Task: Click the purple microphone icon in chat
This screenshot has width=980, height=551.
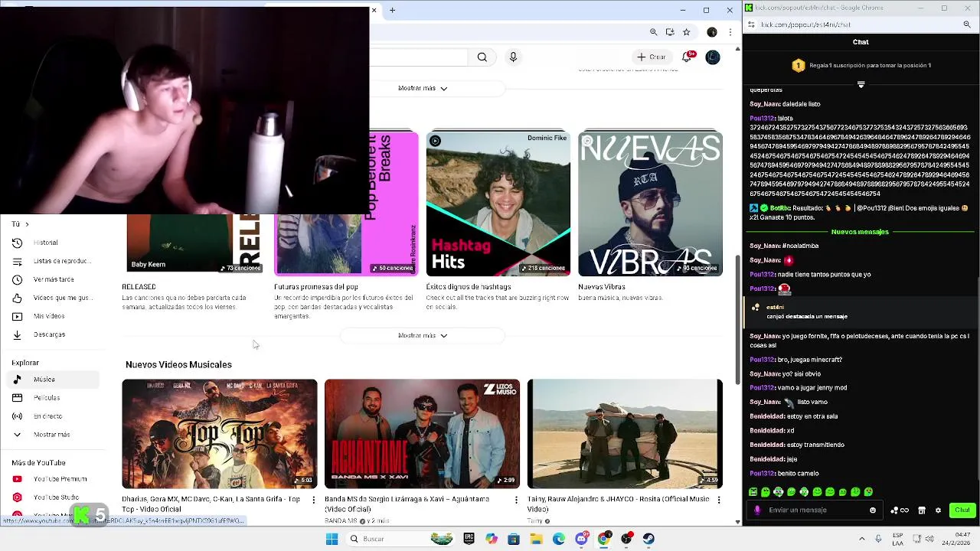Action: (x=757, y=510)
